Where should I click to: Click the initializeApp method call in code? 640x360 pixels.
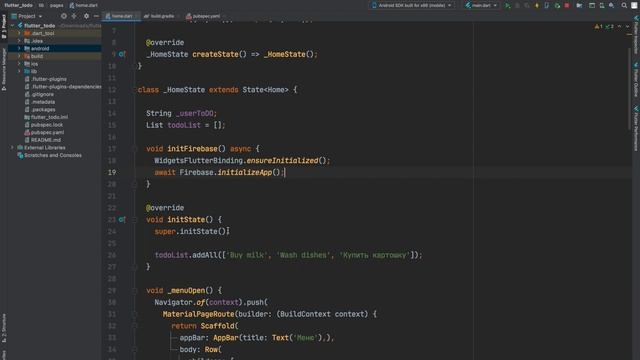point(244,173)
